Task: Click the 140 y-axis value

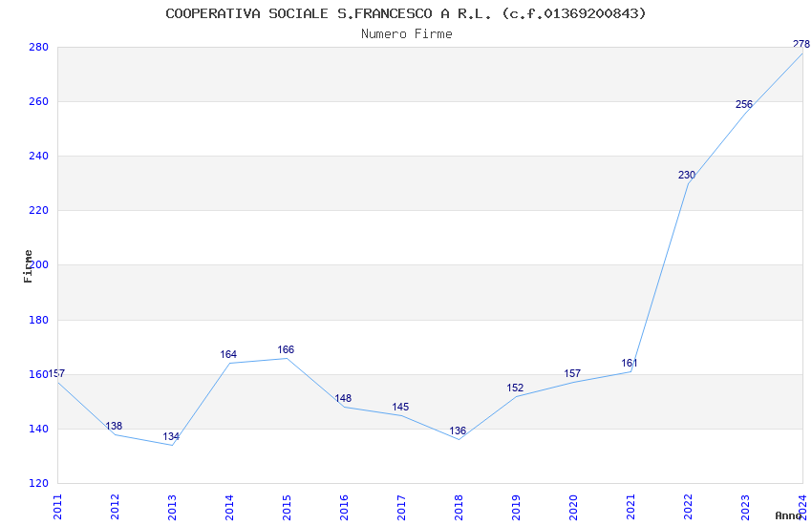Action: (x=38, y=429)
